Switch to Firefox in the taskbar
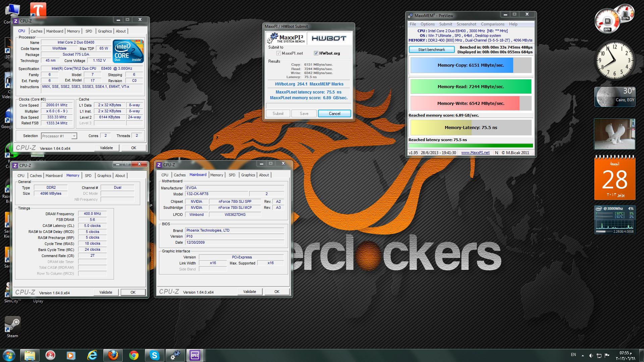644x362 pixels. click(x=113, y=355)
